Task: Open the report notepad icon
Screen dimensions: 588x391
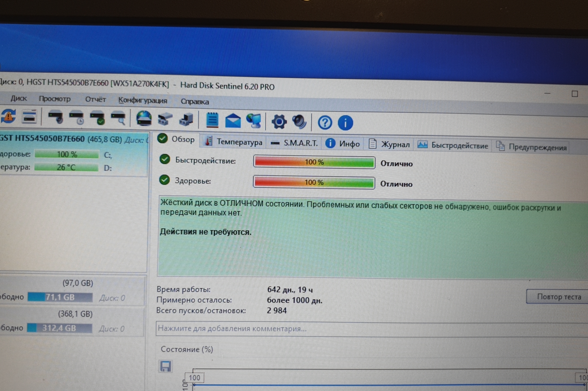Action: point(212,120)
